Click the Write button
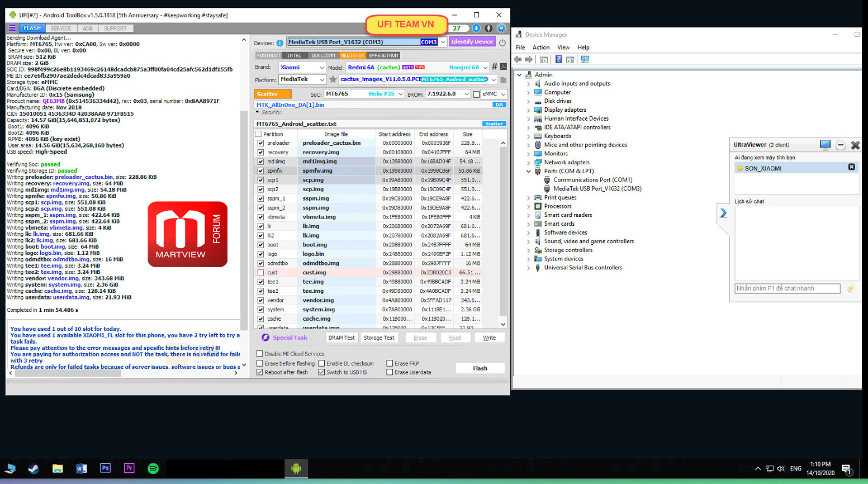This screenshot has width=868, height=484. tap(490, 338)
